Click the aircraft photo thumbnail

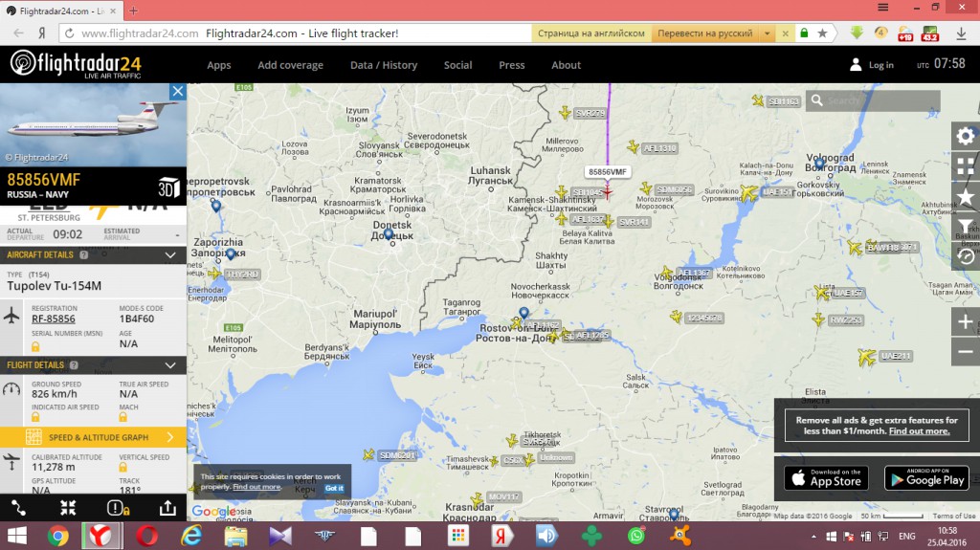(93, 125)
